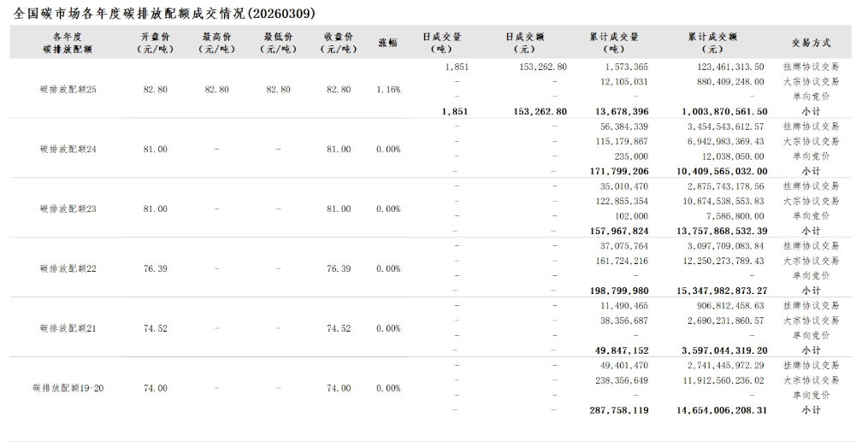Select the 碳排放配额19-20 row label

pyautogui.click(x=68, y=389)
